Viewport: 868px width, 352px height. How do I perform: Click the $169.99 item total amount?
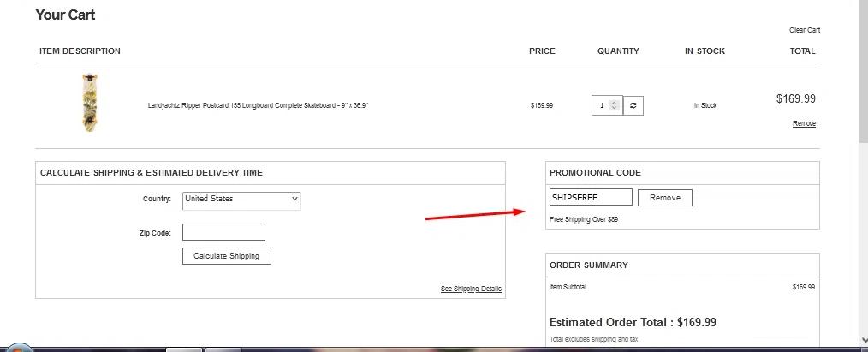pyautogui.click(x=795, y=99)
